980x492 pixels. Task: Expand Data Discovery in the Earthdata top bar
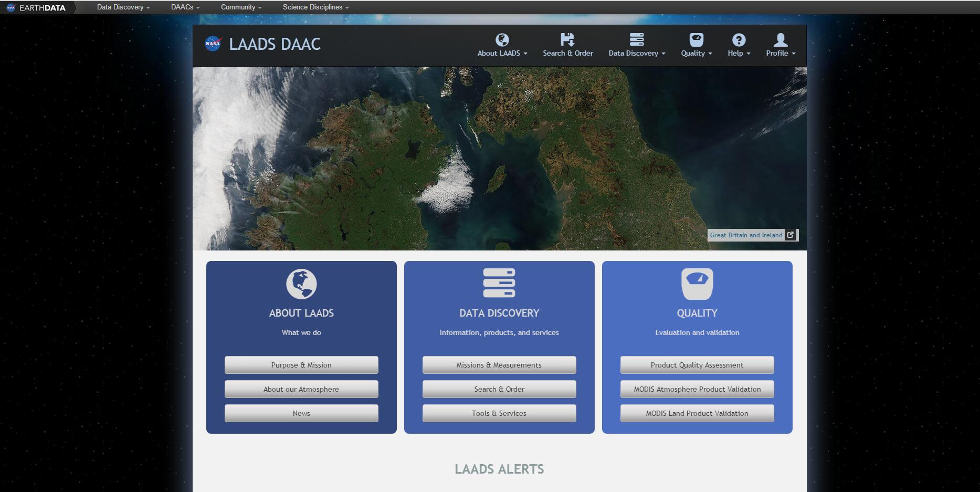(123, 7)
